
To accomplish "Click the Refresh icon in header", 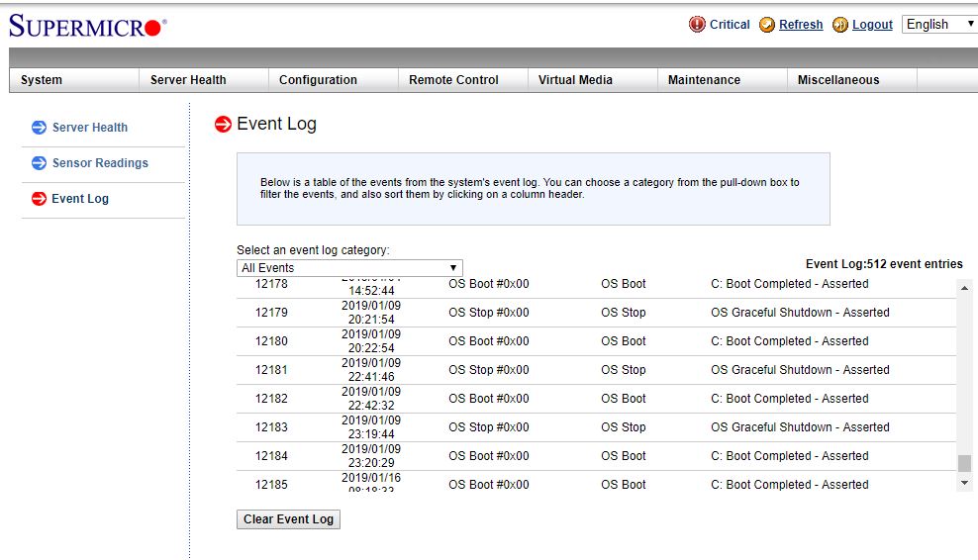I will tap(767, 25).
